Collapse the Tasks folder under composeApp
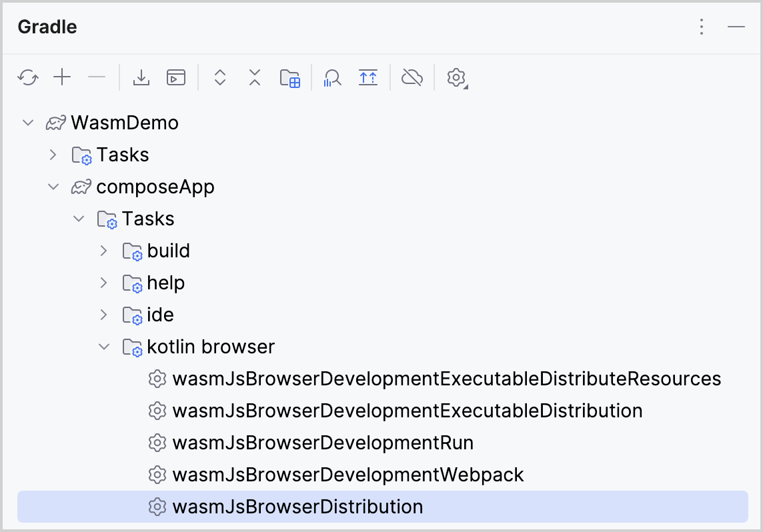Screen dimensions: 763x532 click(79, 219)
